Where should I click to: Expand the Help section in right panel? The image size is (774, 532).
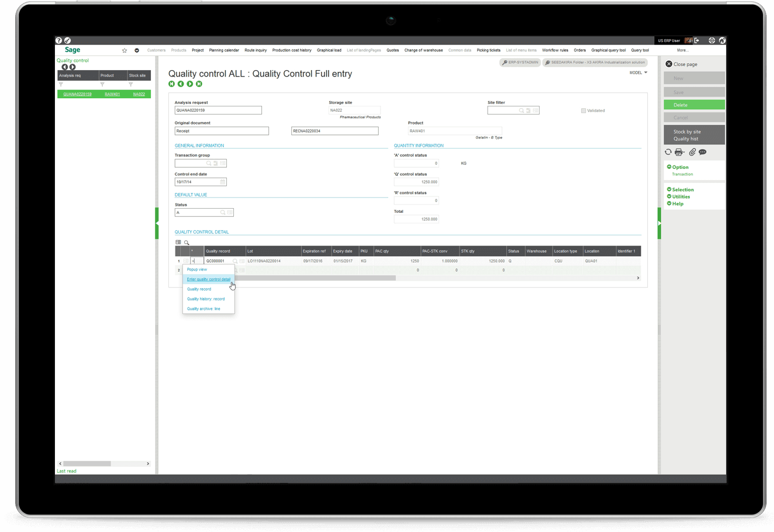point(675,203)
